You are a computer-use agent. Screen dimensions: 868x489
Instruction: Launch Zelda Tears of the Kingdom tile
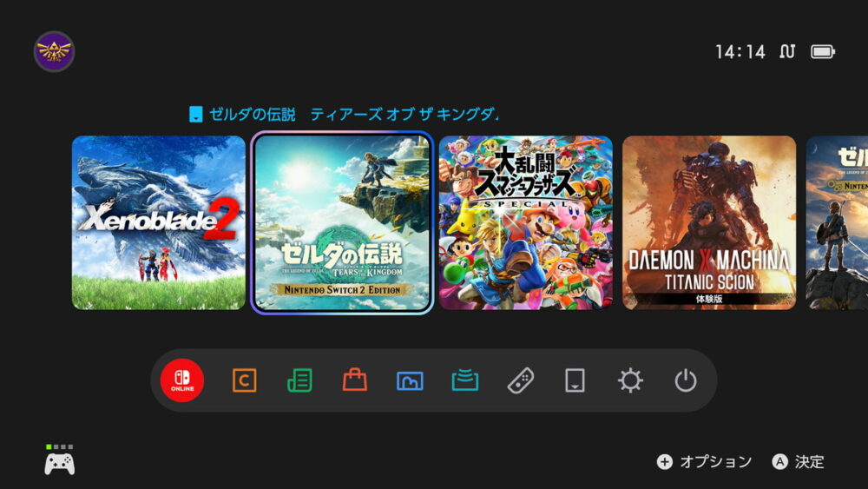tap(342, 222)
